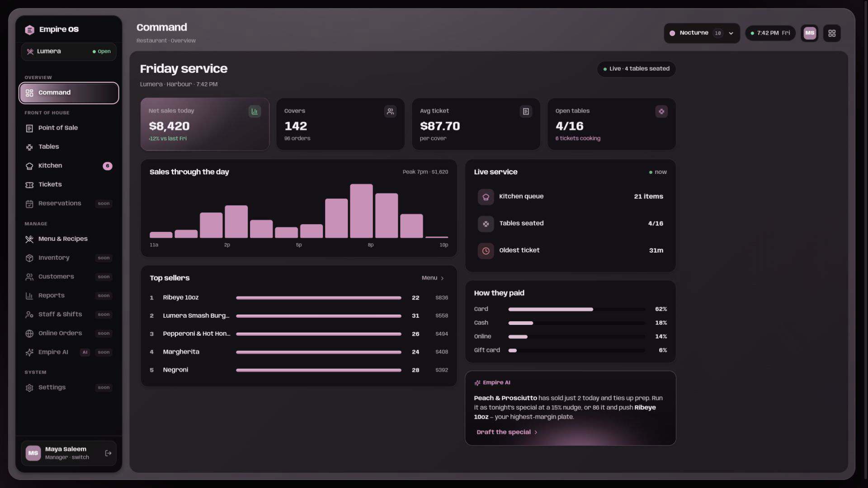Click the Card payment progress bar
The height and width of the screenshot is (488, 868).
point(577,310)
